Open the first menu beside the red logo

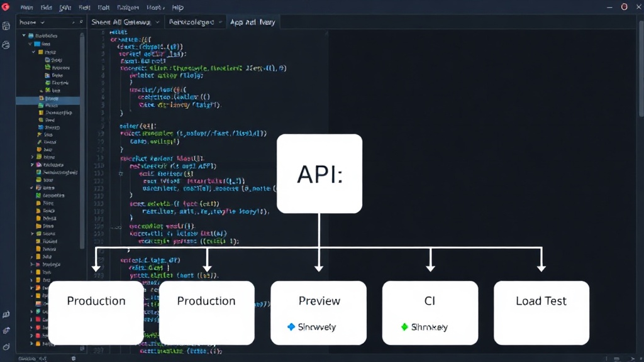[26, 8]
